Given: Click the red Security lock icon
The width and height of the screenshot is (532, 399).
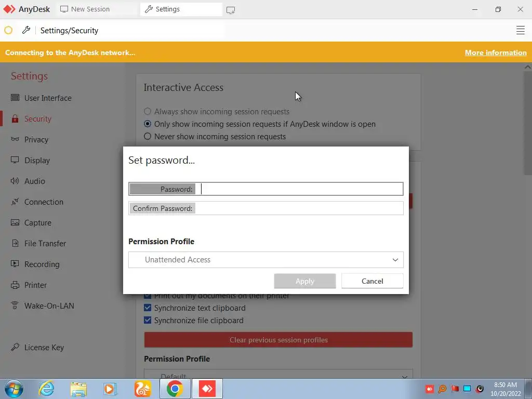Looking at the screenshot, I should [15, 119].
